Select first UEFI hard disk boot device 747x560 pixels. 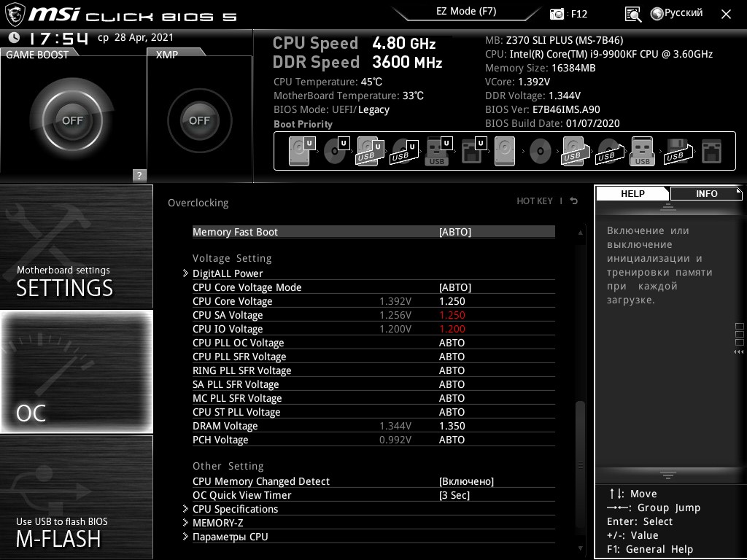click(302, 151)
